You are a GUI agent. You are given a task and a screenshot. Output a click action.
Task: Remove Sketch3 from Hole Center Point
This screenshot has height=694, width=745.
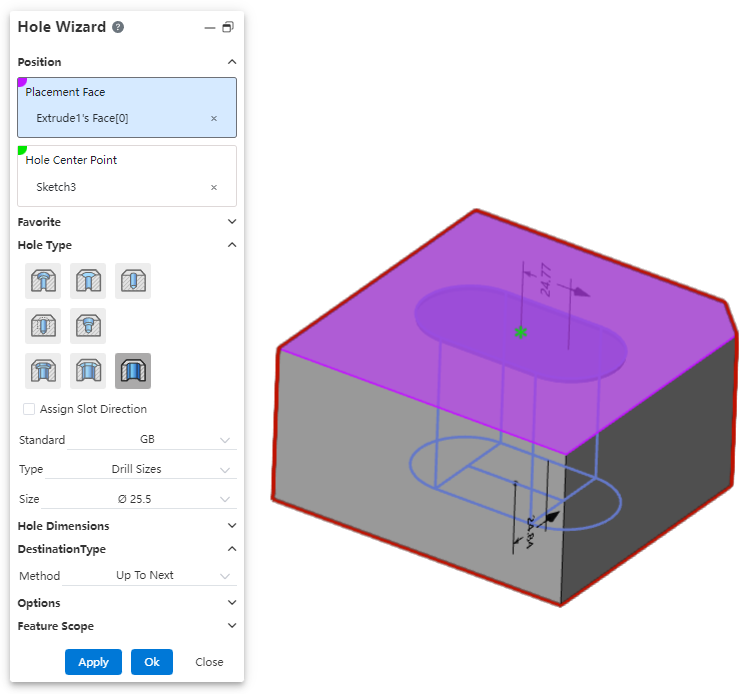[x=213, y=187]
